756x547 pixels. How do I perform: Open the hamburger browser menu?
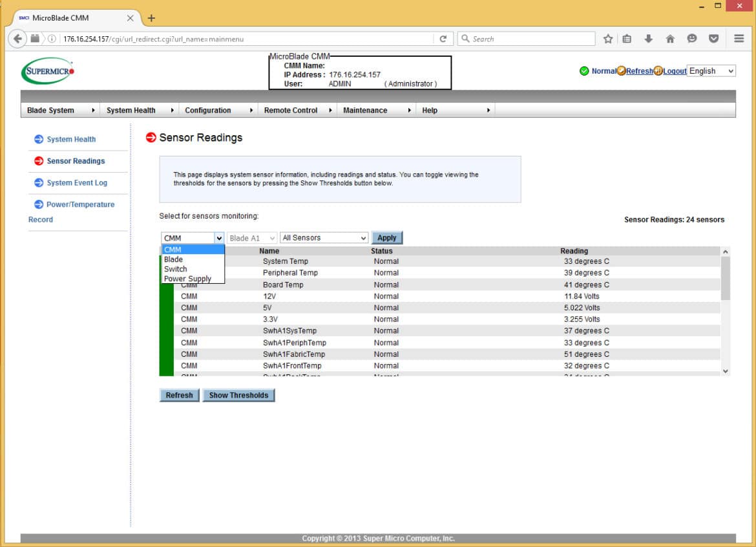pos(739,39)
